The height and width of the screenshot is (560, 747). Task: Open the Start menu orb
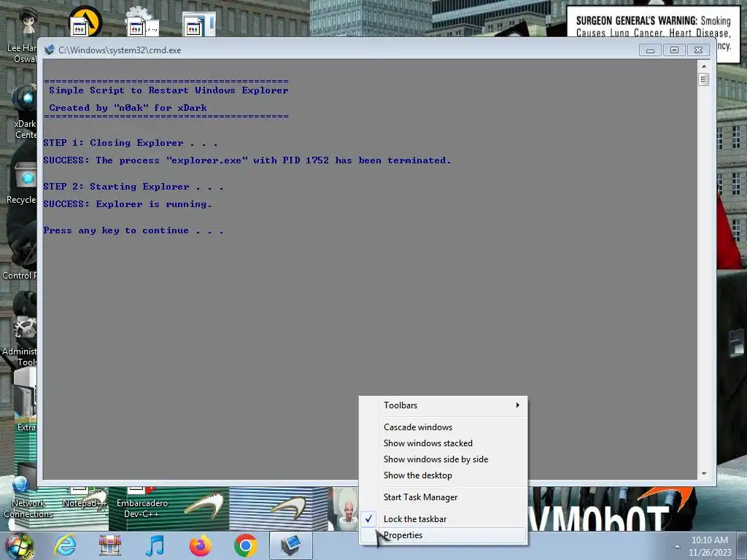pyautogui.click(x=20, y=545)
